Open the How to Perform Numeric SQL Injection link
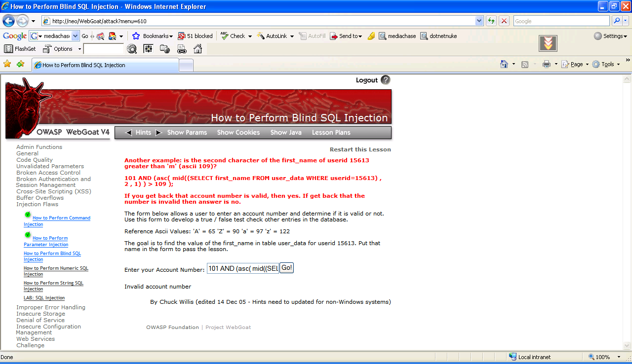632x364 pixels. [x=56, y=271]
